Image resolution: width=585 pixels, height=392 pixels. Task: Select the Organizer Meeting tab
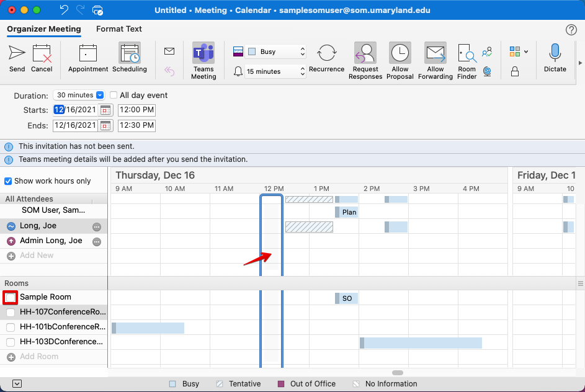(x=44, y=29)
